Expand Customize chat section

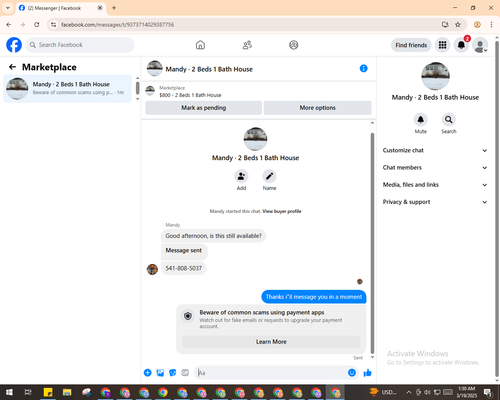pyautogui.click(x=435, y=150)
